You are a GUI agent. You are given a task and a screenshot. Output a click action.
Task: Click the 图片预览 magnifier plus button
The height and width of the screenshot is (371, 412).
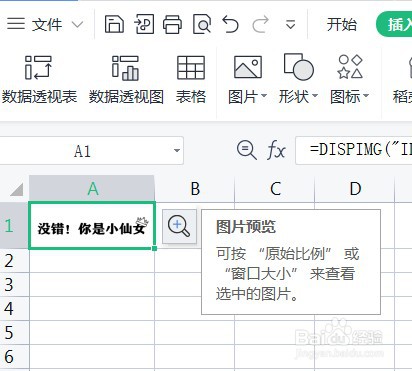179,226
